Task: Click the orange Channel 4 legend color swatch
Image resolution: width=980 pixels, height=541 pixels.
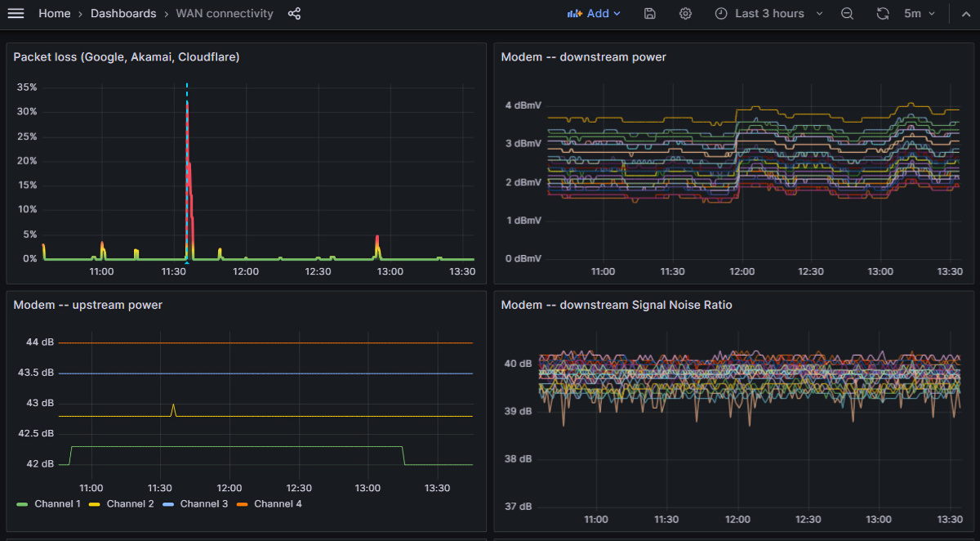Action: pyautogui.click(x=243, y=504)
